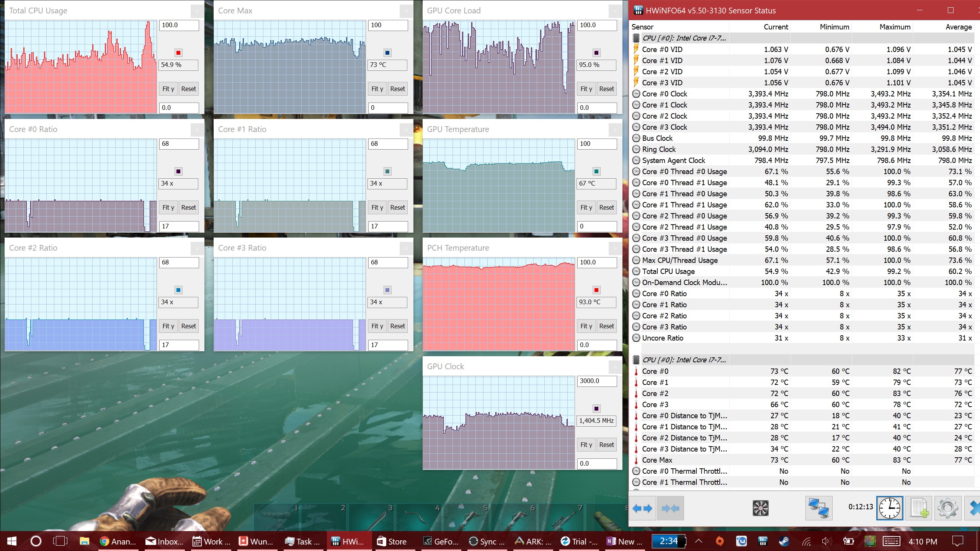Viewport: 980px width, 551px height.
Task: Start logging with the spreadsheet plus icon
Action: pos(919,508)
